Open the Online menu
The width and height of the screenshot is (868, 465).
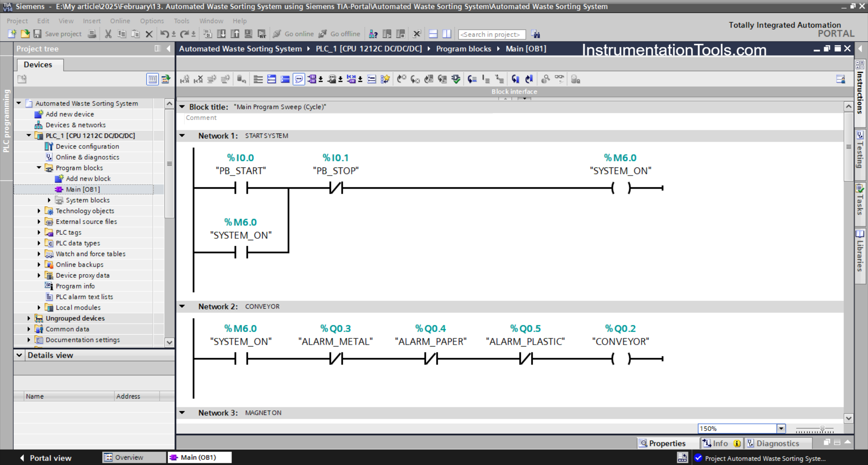[x=120, y=21]
